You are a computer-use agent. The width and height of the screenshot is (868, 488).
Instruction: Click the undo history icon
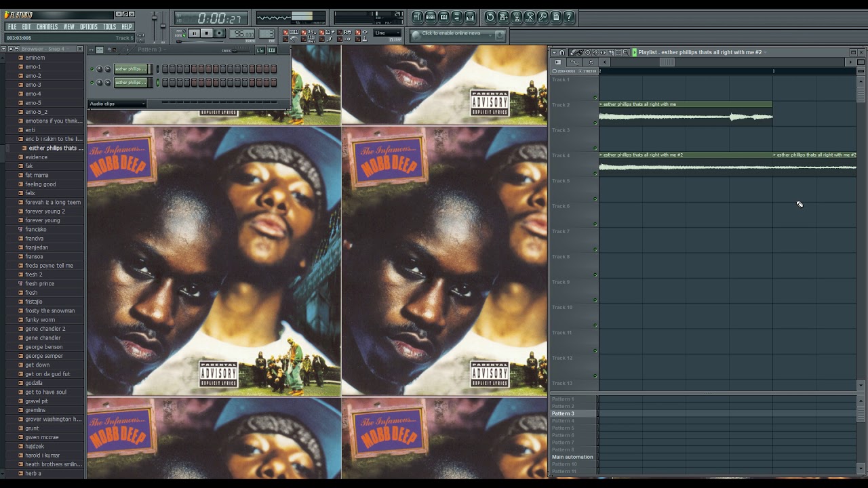point(490,17)
